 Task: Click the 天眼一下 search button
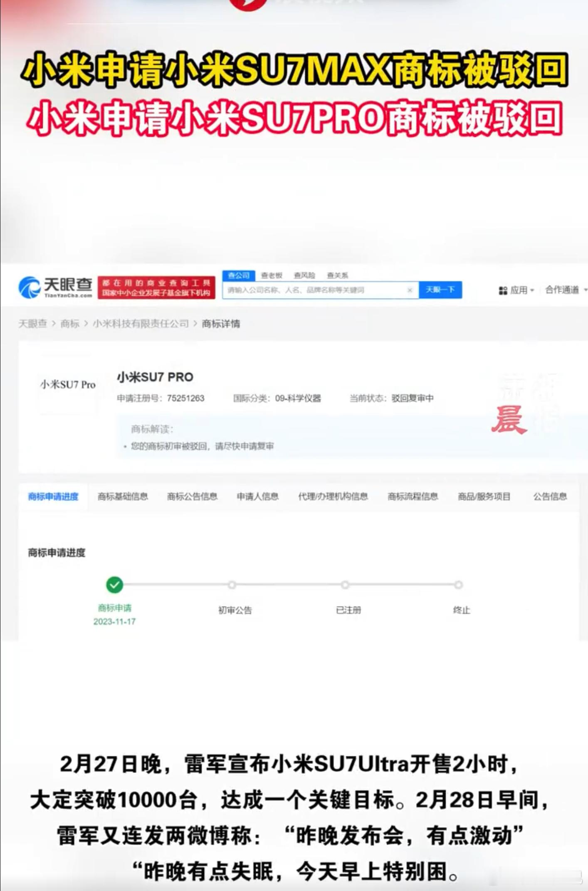click(440, 290)
